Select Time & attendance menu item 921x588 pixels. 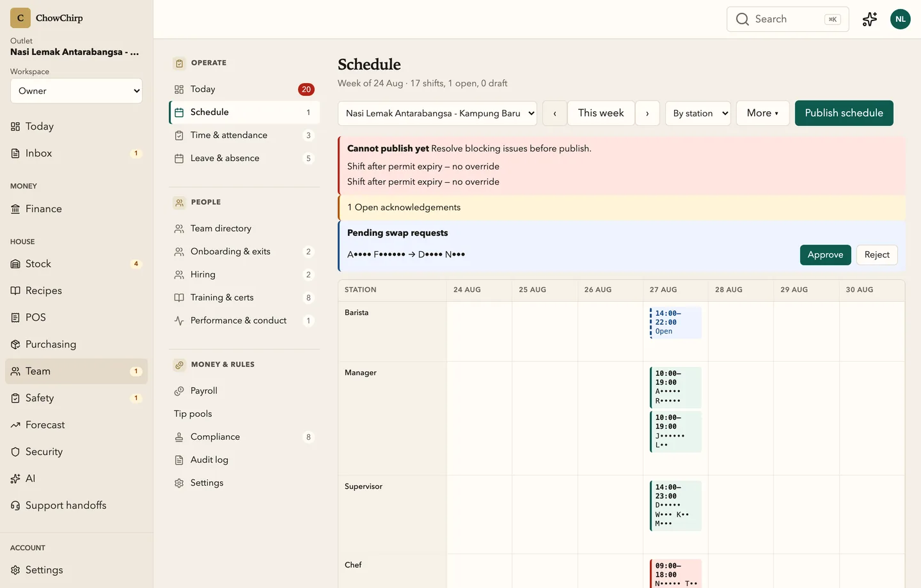coord(244,135)
